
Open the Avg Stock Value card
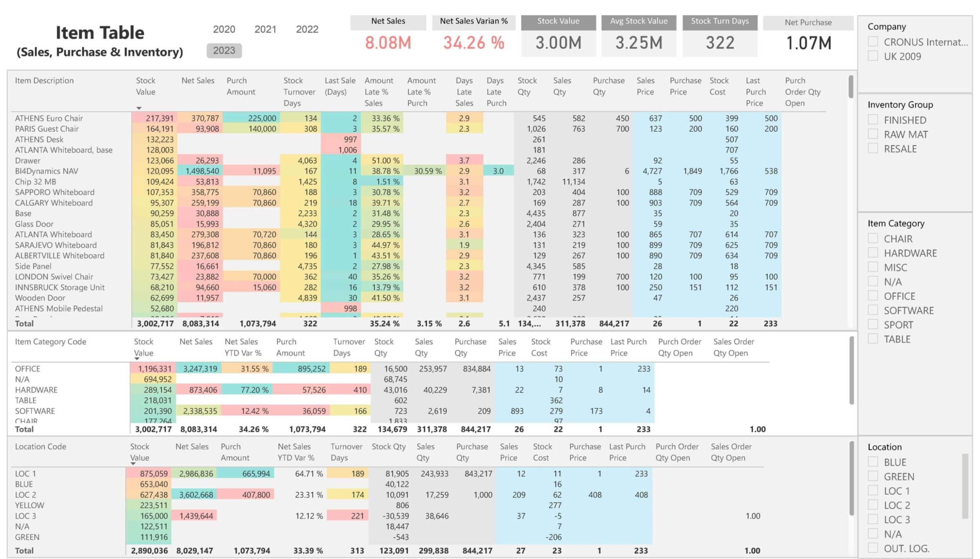(639, 36)
